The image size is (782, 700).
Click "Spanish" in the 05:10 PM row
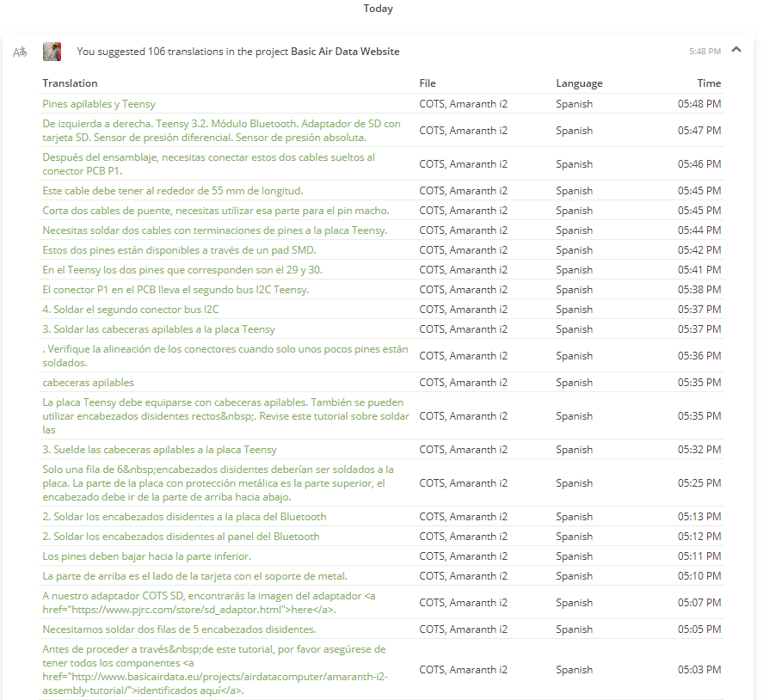click(575, 576)
